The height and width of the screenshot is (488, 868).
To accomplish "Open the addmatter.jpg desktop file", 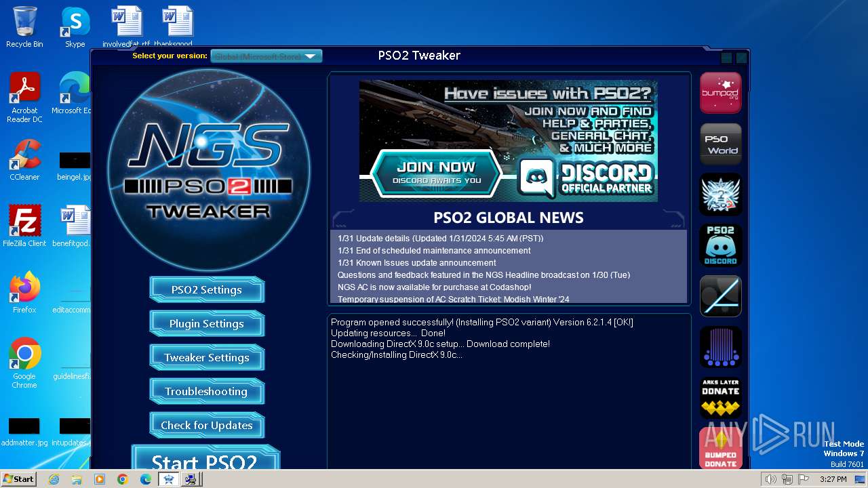I will [x=24, y=432].
